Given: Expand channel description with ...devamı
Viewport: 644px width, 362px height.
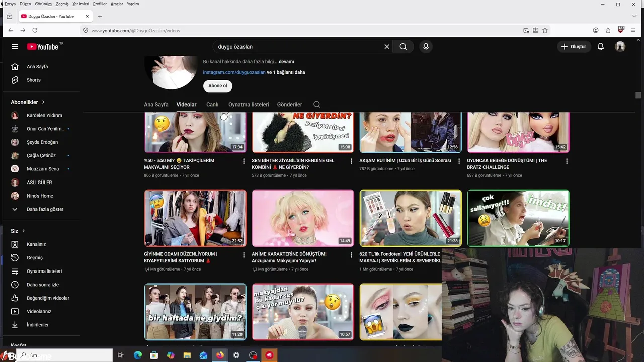Looking at the screenshot, I should click(284, 62).
